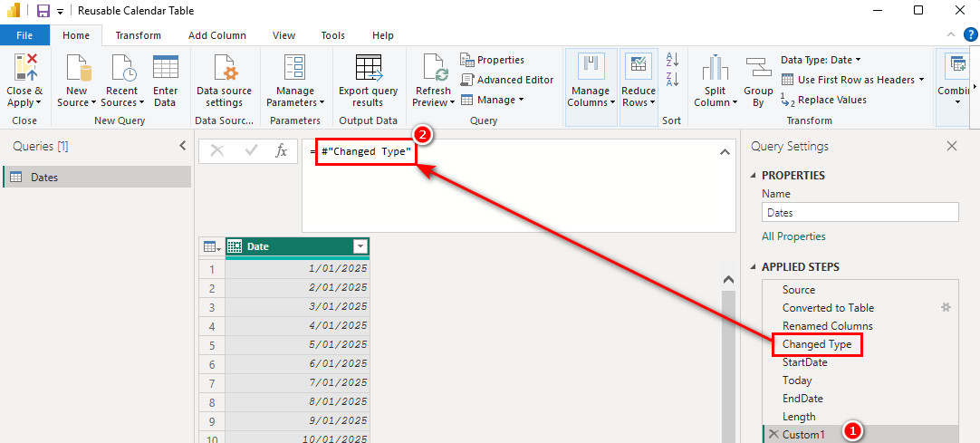Open gear settings for Converted to Table step
Image resolution: width=980 pixels, height=443 pixels.
pyautogui.click(x=946, y=308)
